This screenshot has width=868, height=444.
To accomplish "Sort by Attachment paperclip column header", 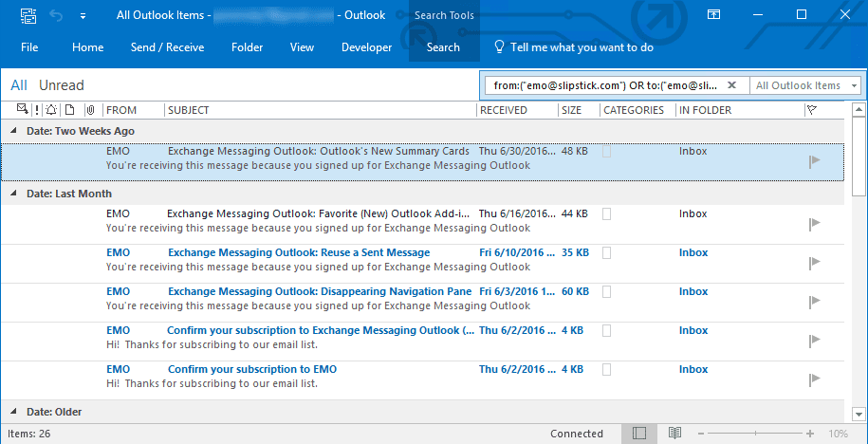I will click(90, 110).
